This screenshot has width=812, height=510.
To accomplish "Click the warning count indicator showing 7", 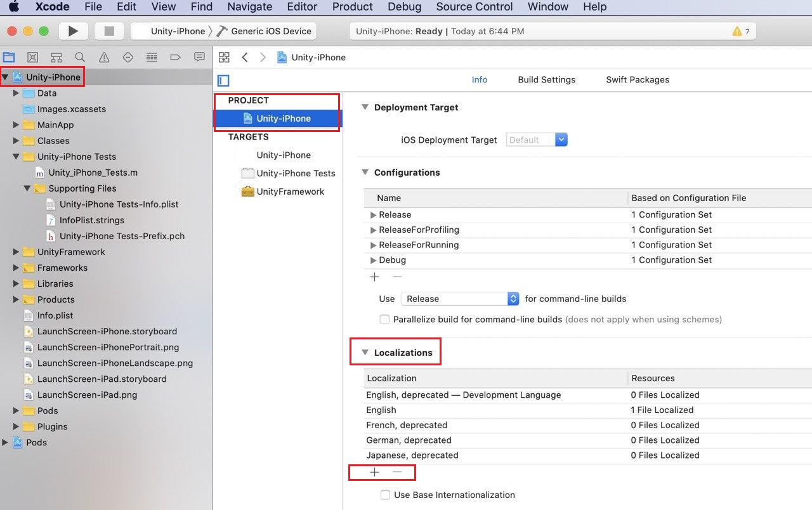I will (x=740, y=31).
